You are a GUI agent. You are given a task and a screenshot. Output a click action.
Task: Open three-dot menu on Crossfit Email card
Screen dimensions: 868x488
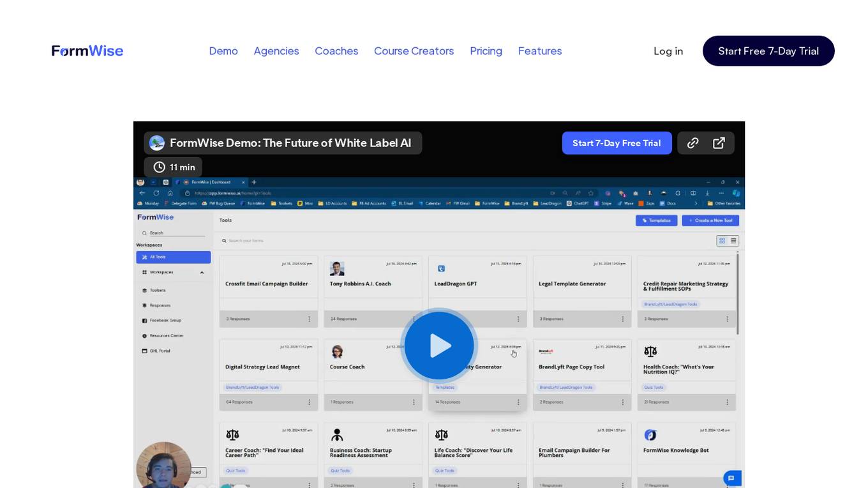point(310,319)
